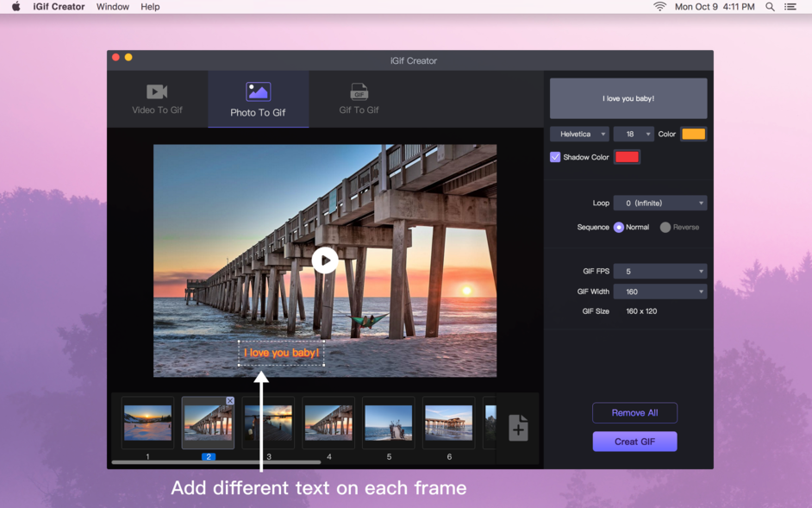Open the Helvetica font dropdown
812x508 pixels.
pos(578,134)
